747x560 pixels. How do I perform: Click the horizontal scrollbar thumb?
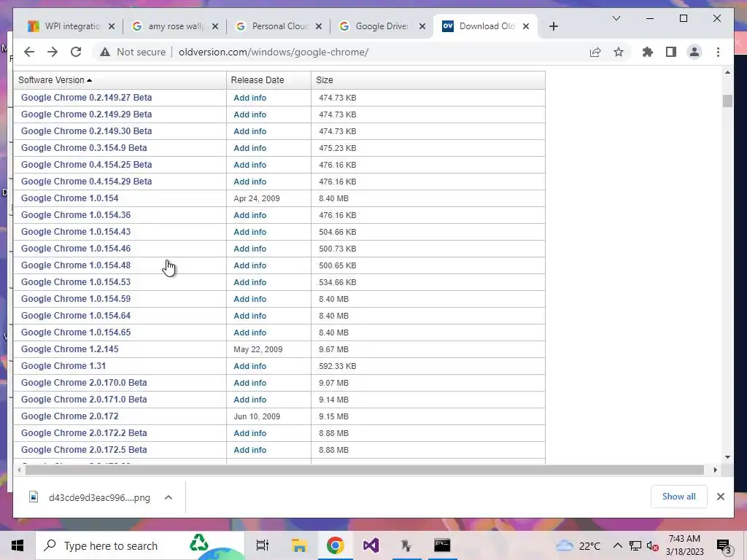coord(365,470)
